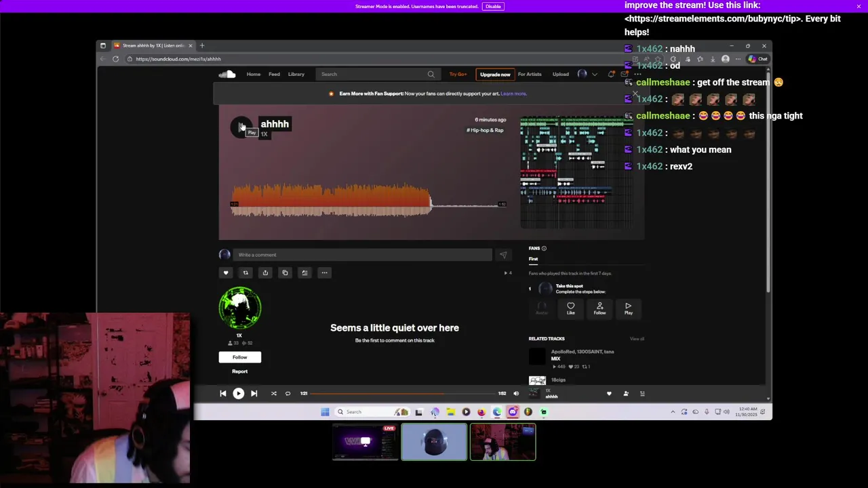
Task: Disable Streamer Mode
Action: pos(493,6)
